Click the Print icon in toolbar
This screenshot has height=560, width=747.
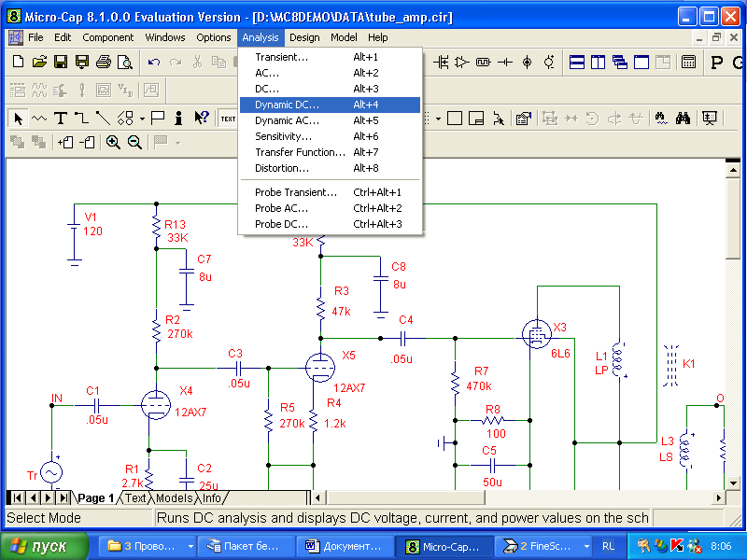coord(103,63)
